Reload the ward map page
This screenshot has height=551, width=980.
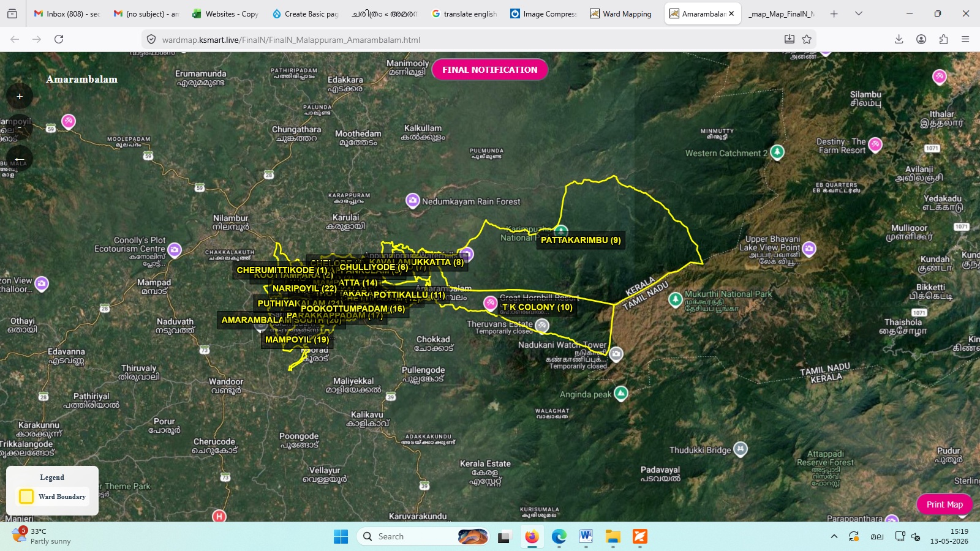pos(59,39)
